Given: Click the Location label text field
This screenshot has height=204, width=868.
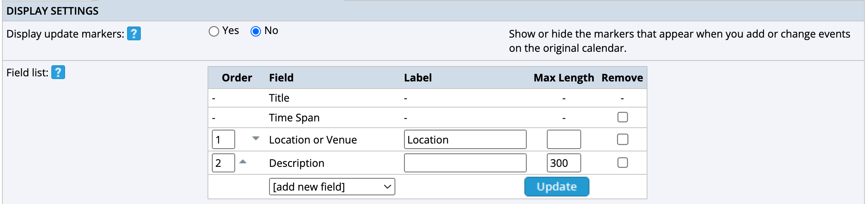Looking at the screenshot, I should (465, 140).
